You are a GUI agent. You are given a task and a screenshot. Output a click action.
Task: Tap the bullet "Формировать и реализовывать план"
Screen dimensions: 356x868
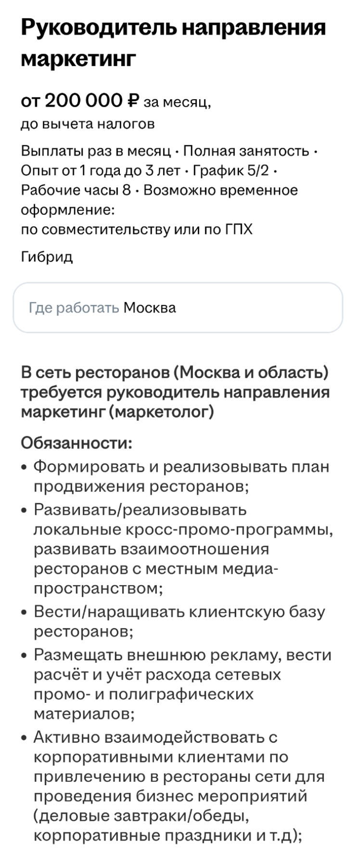point(181,476)
